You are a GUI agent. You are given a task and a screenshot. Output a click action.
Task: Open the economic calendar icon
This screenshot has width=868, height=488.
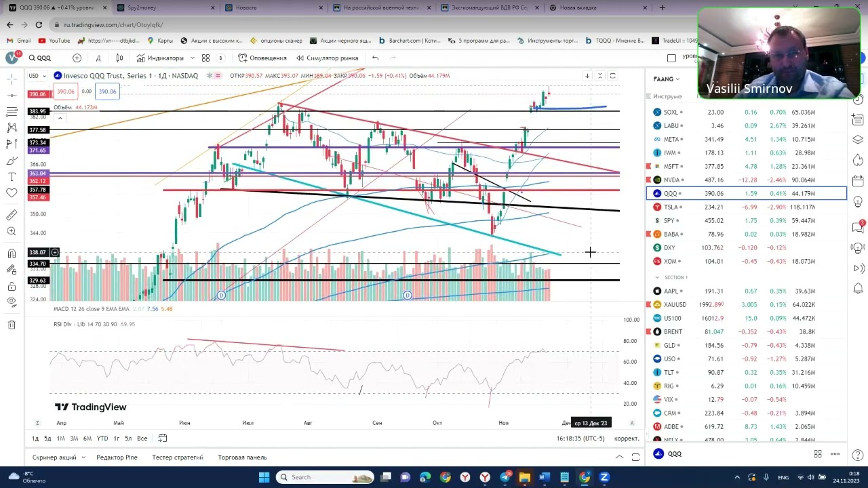[858, 181]
